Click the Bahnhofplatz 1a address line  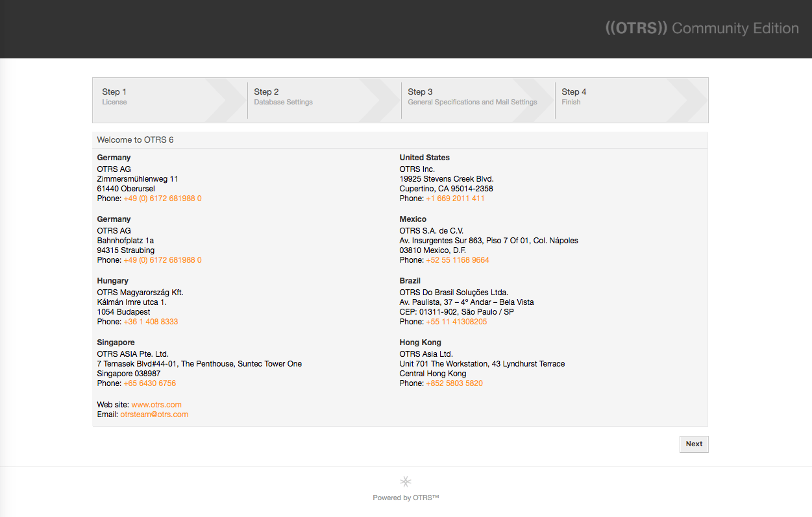click(125, 241)
